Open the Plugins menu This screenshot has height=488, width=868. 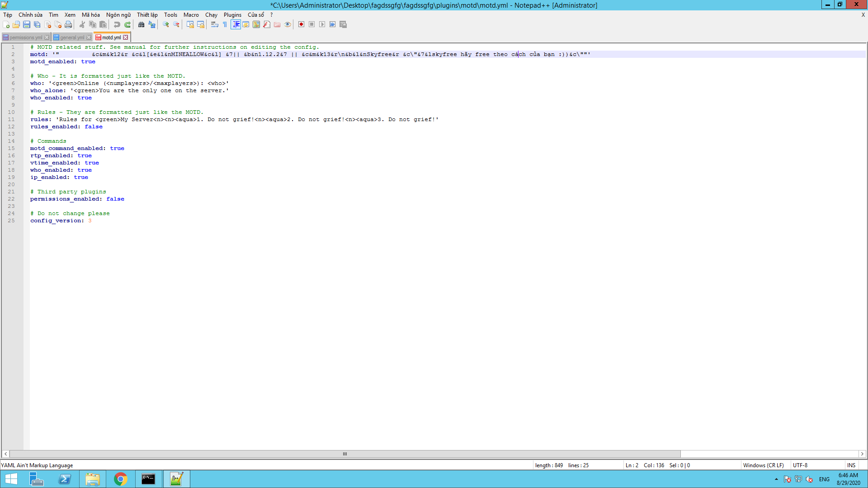click(x=232, y=15)
